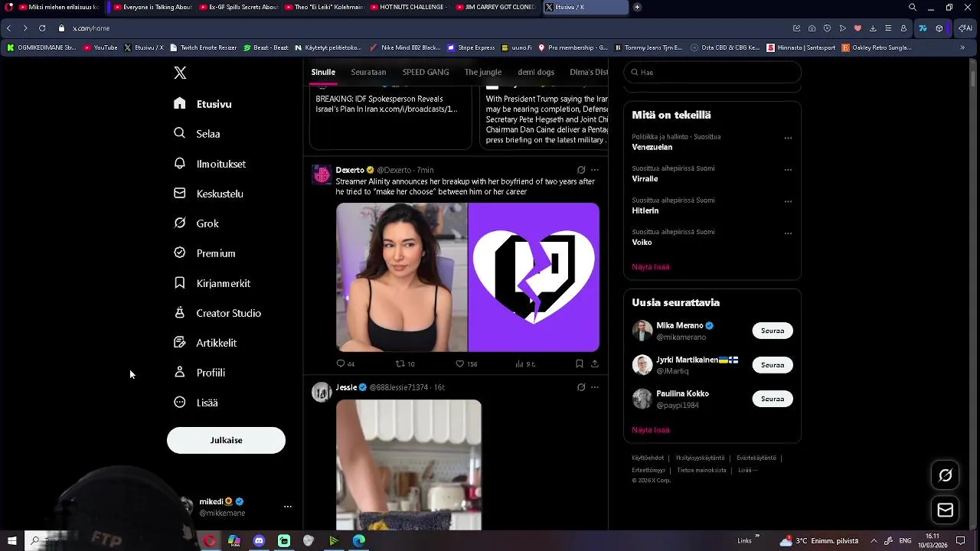Viewport: 980px width, 551px height.
Task: Open Creator Studio in sidebar
Action: [217, 313]
